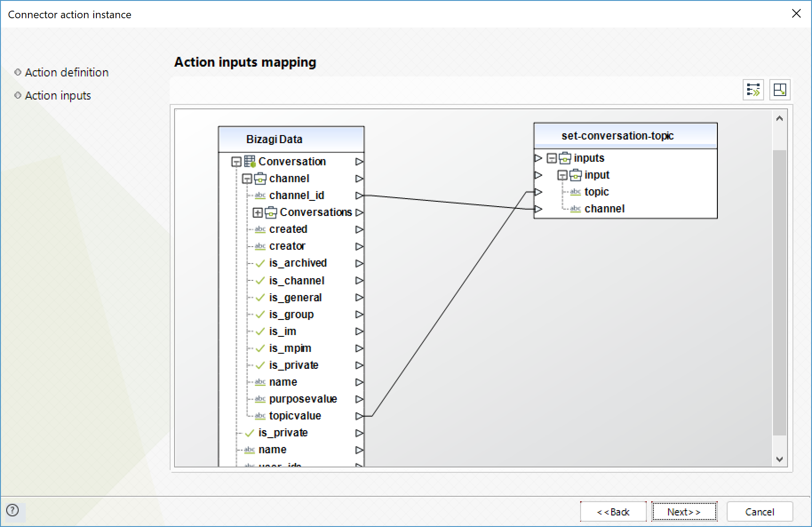Click the channel briefcase icon

pyautogui.click(x=260, y=179)
